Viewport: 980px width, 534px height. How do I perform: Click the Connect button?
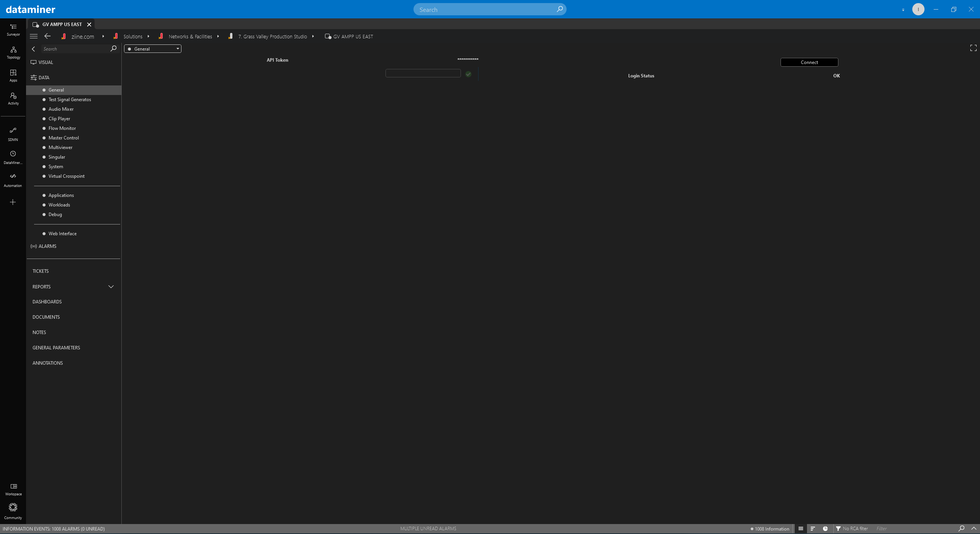809,62
